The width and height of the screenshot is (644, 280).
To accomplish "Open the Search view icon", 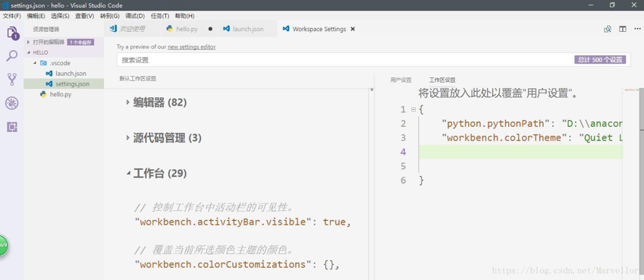I will [x=12, y=56].
